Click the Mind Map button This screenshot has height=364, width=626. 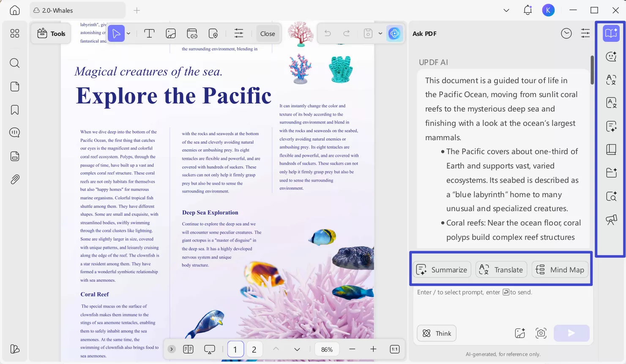(560, 270)
